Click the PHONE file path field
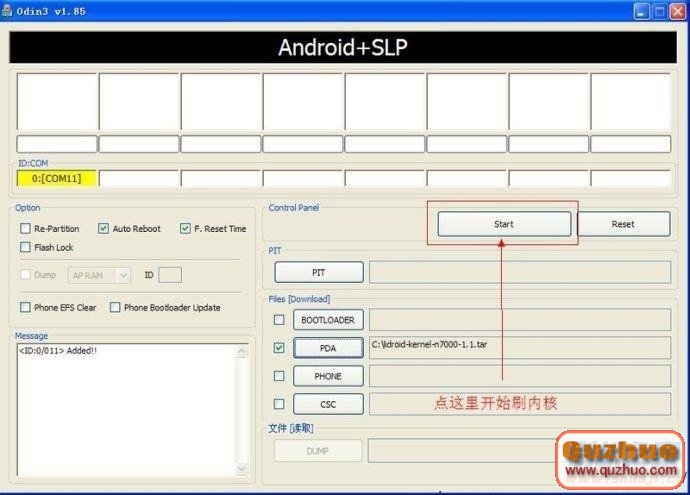Screen dimensions: 690x495 (520, 376)
